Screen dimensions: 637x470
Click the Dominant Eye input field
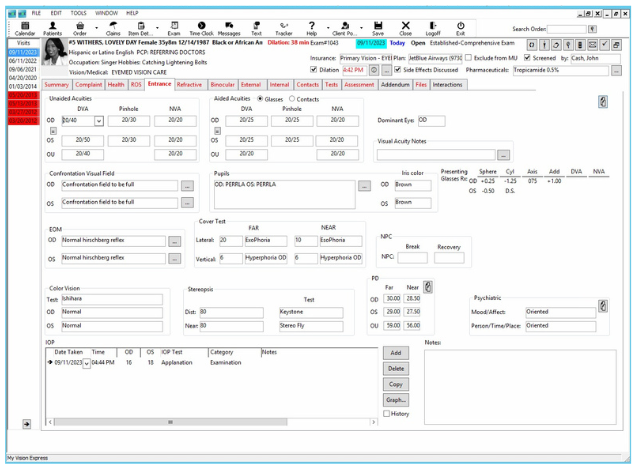coord(431,119)
